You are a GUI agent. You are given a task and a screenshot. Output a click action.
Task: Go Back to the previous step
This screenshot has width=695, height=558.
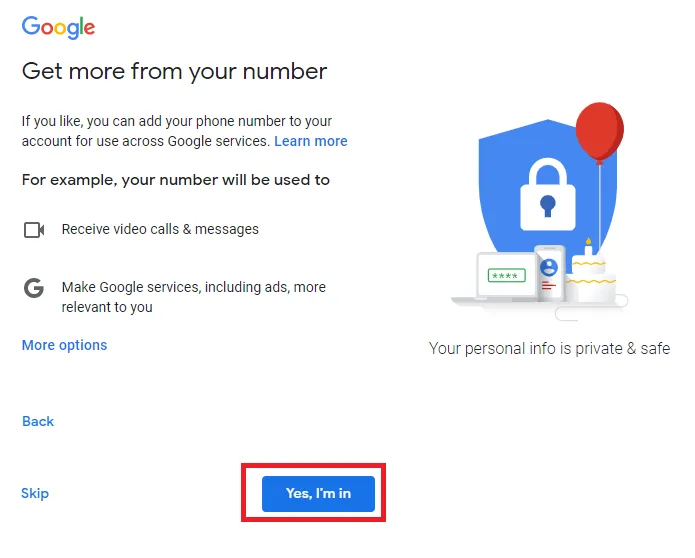point(38,421)
